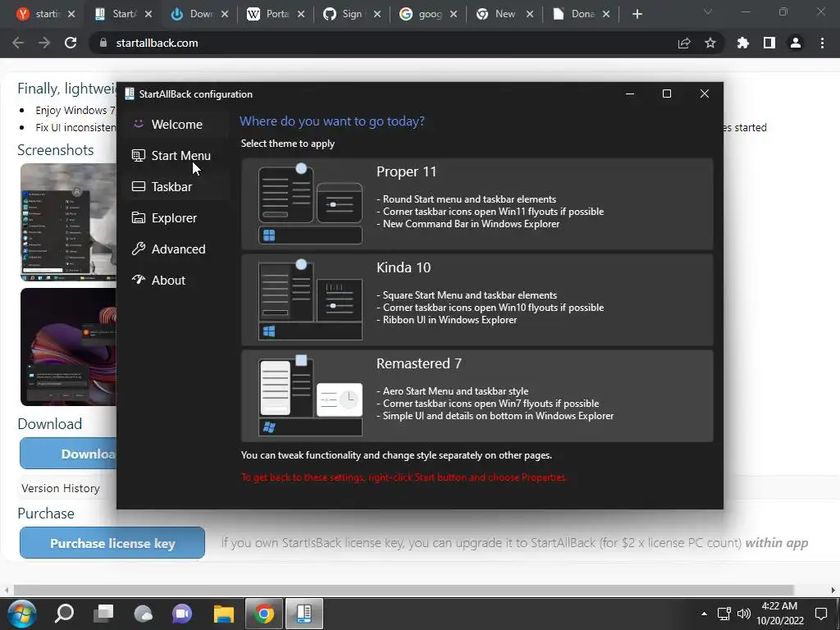The height and width of the screenshot is (630, 840).
Task: Click second screenshot thumbnail on webpage
Action: [69, 347]
